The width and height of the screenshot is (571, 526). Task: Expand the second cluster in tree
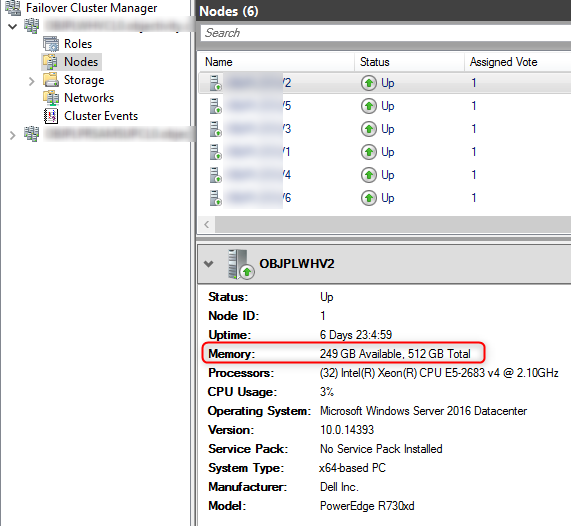[x=12, y=136]
